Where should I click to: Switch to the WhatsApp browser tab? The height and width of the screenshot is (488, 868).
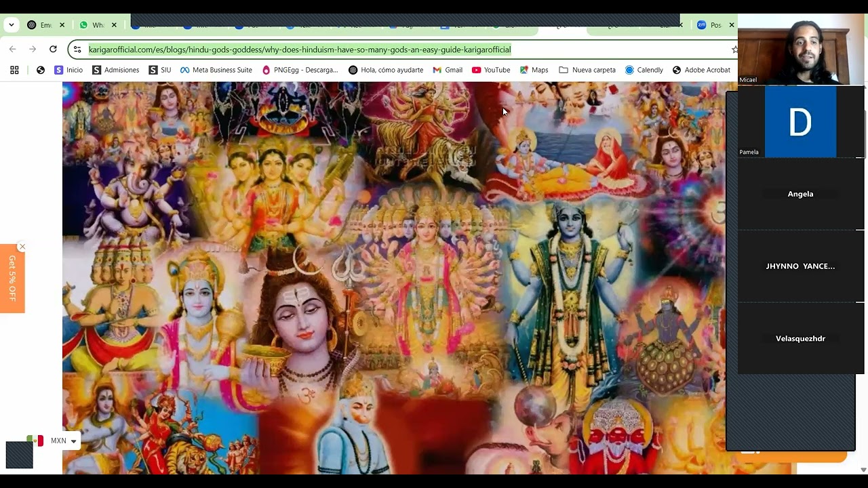pos(92,25)
